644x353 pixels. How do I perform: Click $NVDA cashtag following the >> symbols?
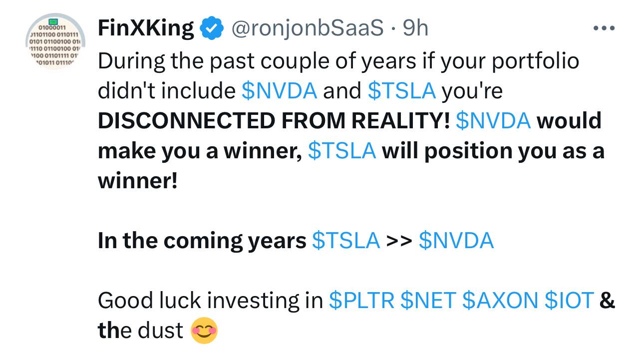(456, 240)
